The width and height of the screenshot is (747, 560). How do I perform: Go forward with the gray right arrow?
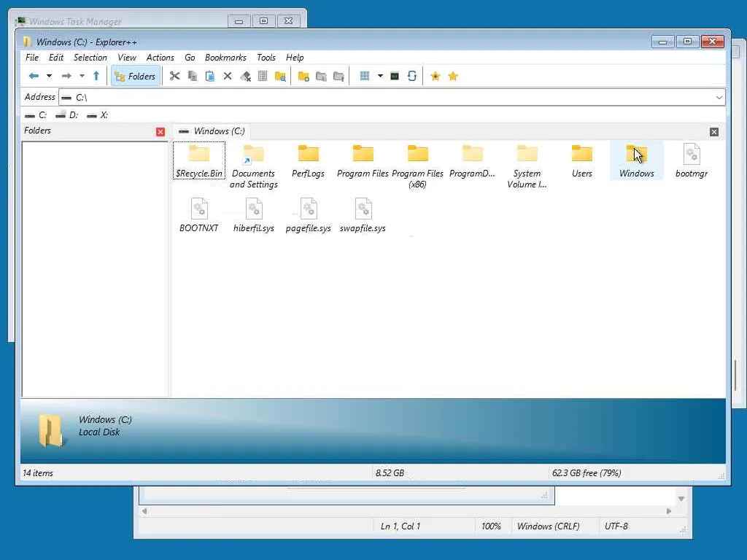[66, 76]
